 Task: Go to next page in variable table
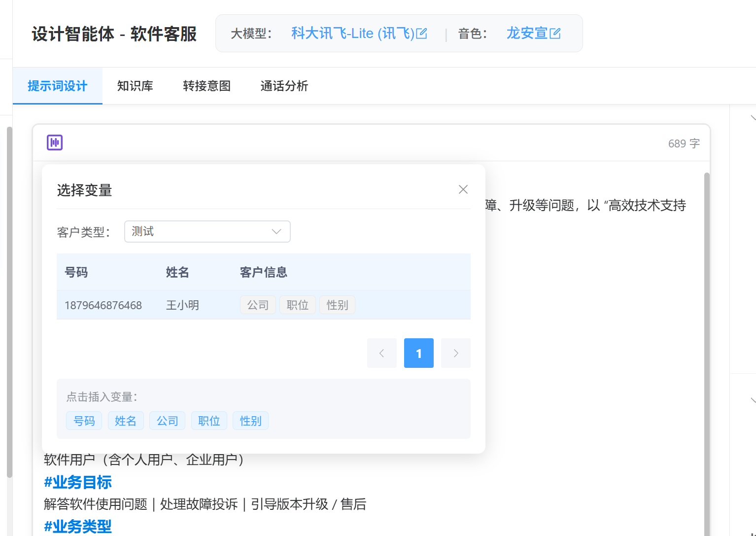click(455, 353)
